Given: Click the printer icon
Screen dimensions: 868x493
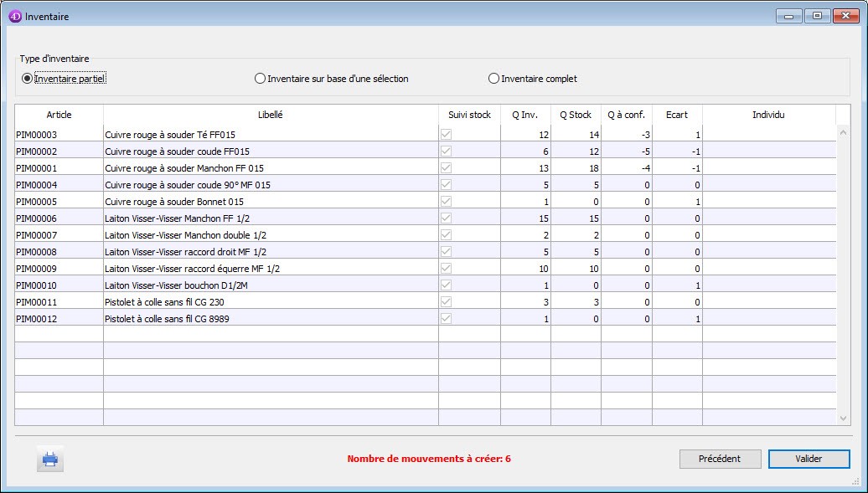Looking at the screenshot, I should click(x=50, y=459).
